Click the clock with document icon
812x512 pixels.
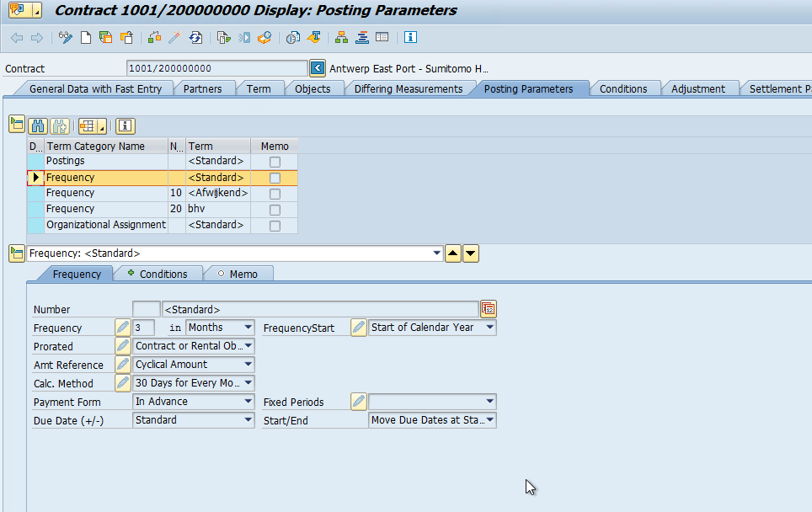292,37
